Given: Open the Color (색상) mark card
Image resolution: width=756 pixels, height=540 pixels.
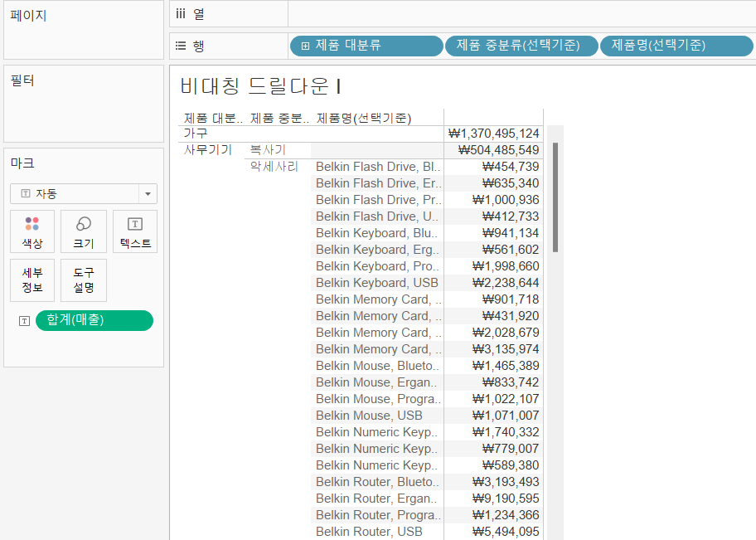Looking at the screenshot, I should (32, 231).
